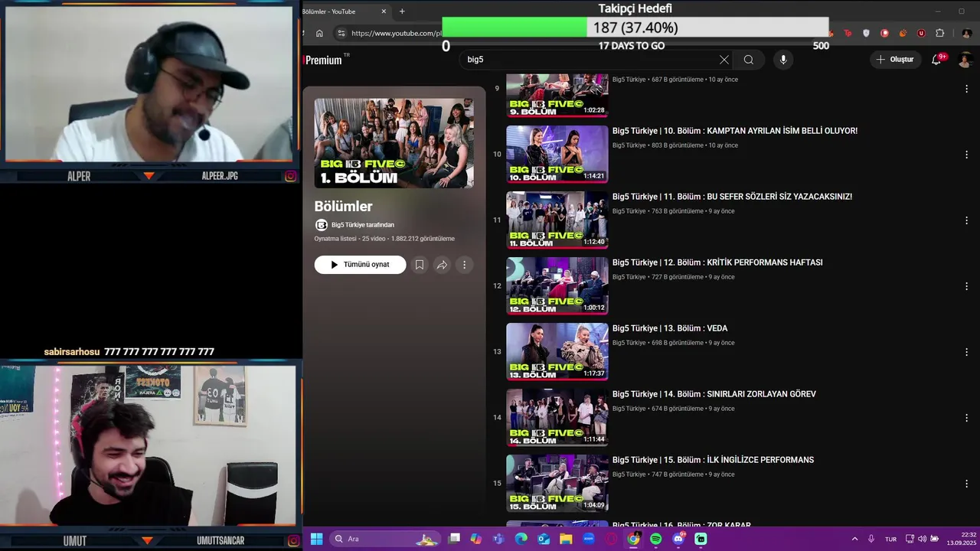Select the 10. Bölüm video thumbnail
The image size is (980, 551).
pyautogui.click(x=557, y=154)
